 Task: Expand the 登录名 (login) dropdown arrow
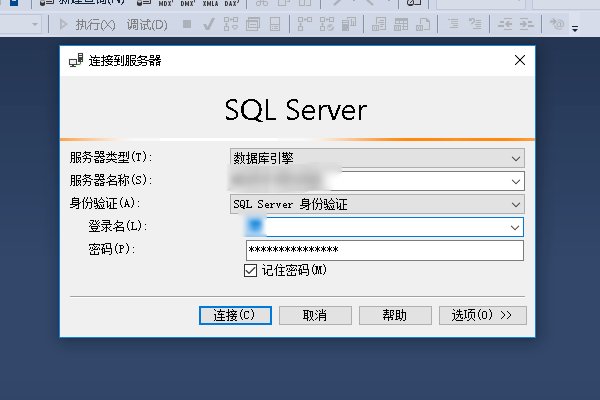(515, 228)
